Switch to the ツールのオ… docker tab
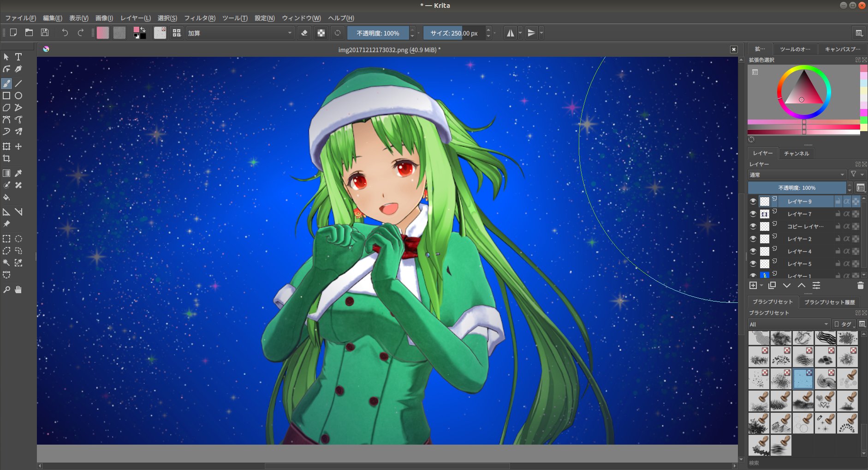The width and height of the screenshot is (868, 470). 795,49
